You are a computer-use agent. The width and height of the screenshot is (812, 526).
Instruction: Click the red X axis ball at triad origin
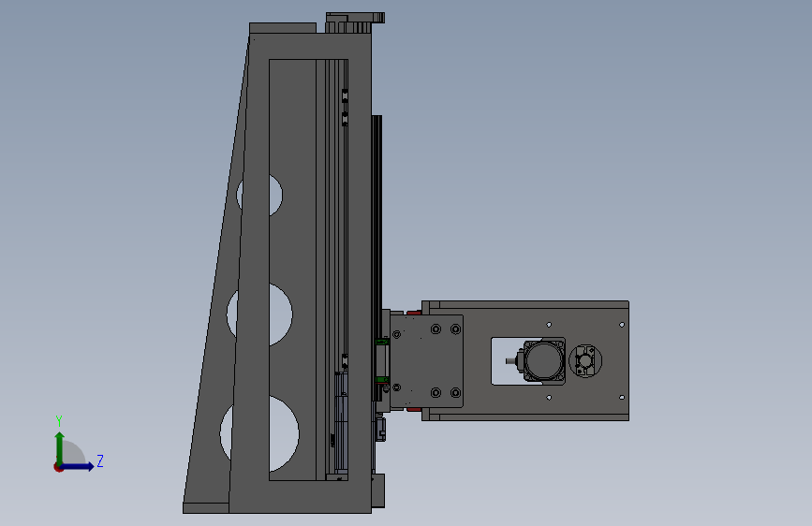pos(58,467)
